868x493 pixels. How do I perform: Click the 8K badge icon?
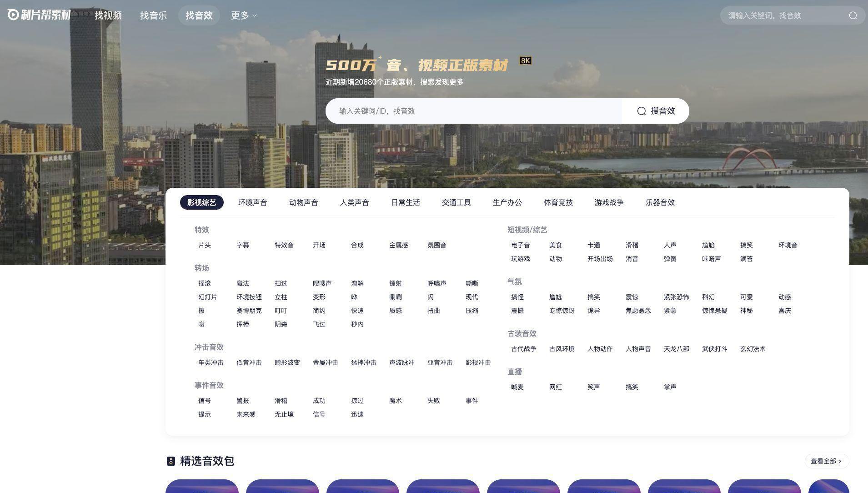click(525, 60)
